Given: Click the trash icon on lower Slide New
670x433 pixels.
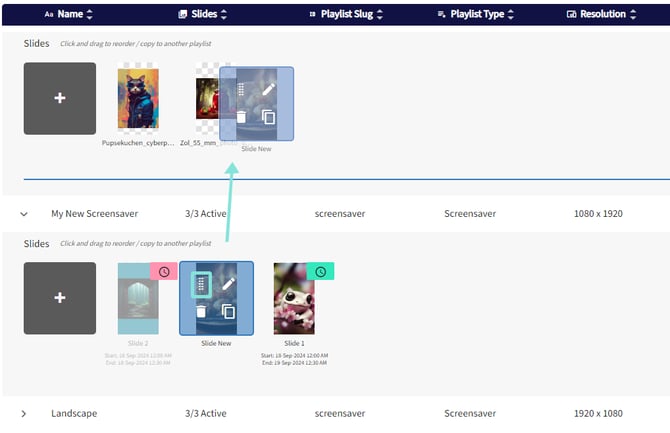Looking at the screenshot, I should 201,312.
